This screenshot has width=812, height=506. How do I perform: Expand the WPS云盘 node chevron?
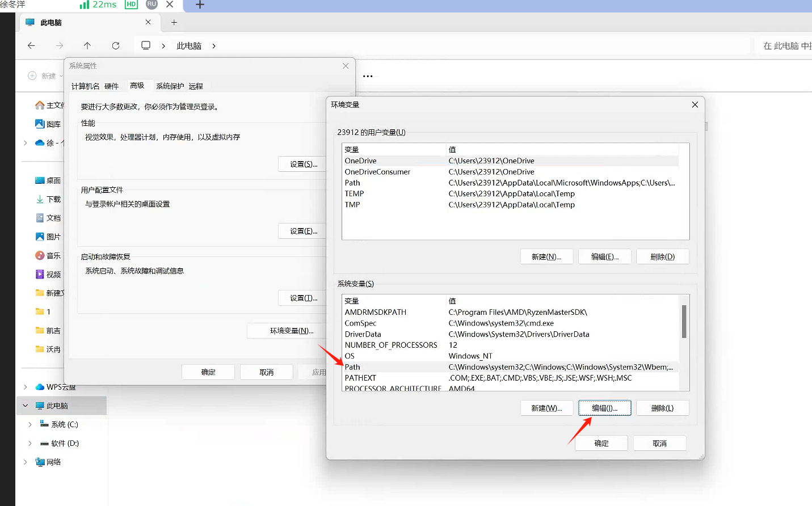(25, 387)
